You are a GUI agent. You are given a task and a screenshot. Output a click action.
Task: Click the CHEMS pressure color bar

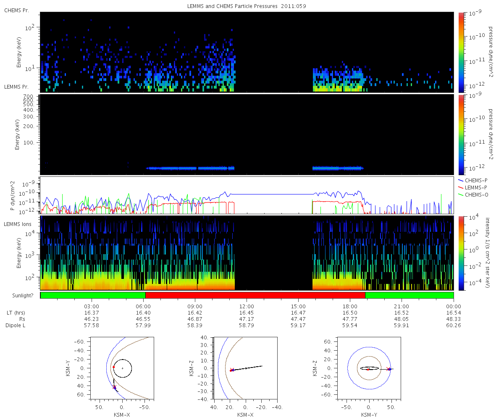(x=461, y=52)
